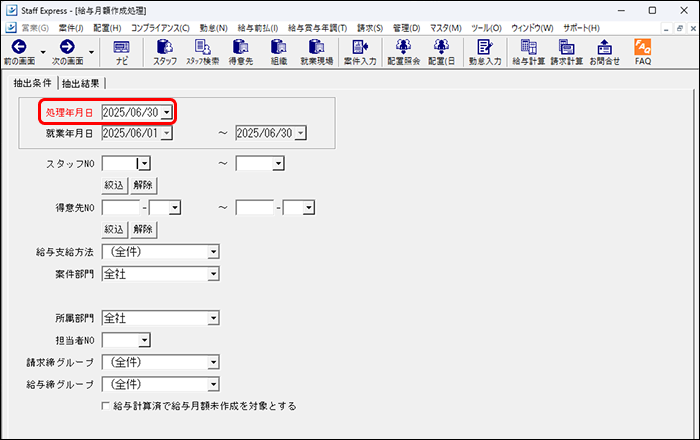Open the 給与締グループ combo box

click(x=161, y=384)
